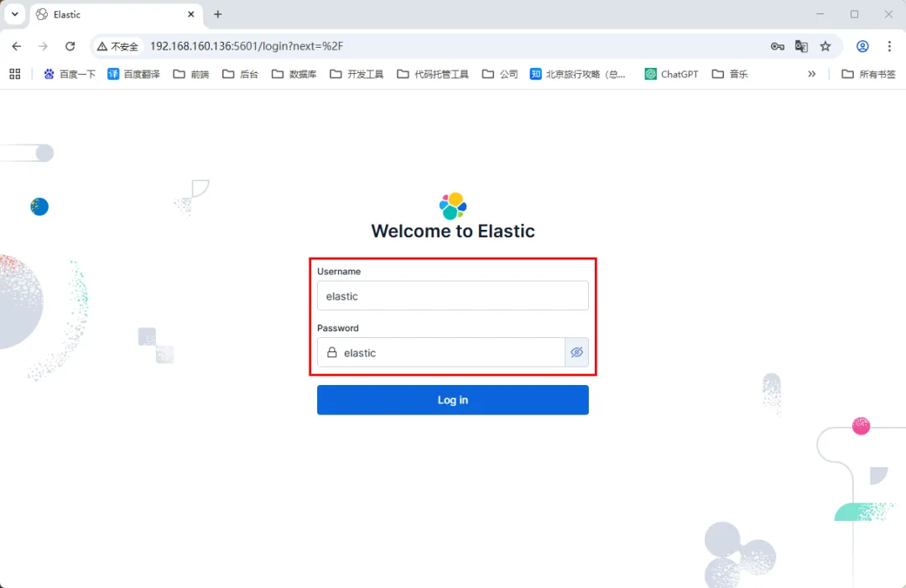
Task: Select the address bar URL
Action: coord(247,46)
